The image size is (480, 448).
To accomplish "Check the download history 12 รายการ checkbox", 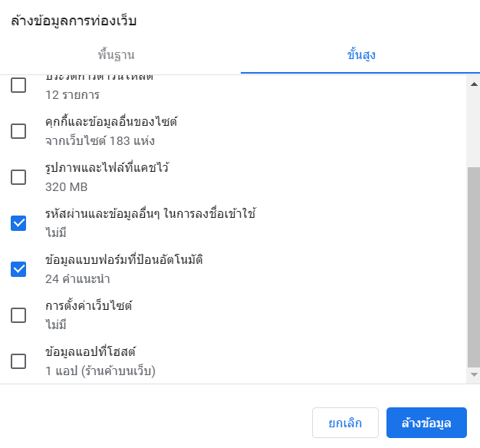I will (x=18, y=85).
